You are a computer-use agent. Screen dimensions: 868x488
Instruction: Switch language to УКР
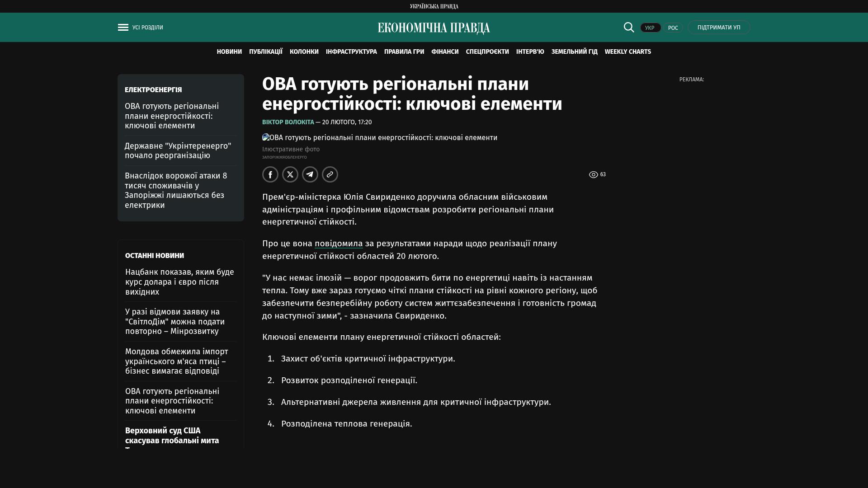[650, 28]
